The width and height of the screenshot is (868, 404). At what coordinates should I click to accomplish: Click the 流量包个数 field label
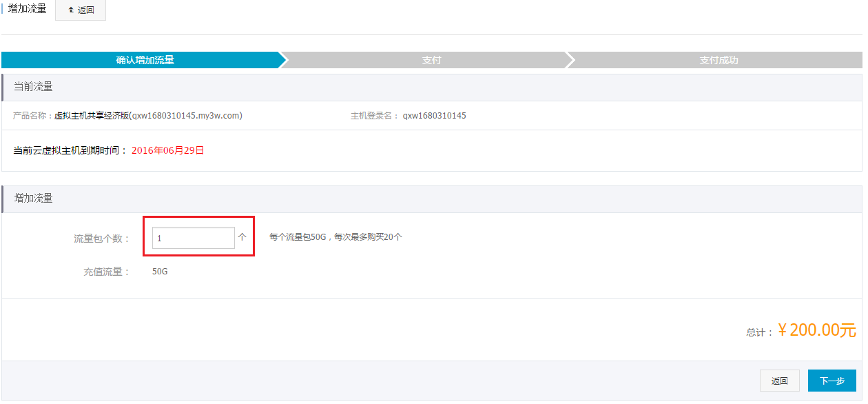(x=102, y=239)
